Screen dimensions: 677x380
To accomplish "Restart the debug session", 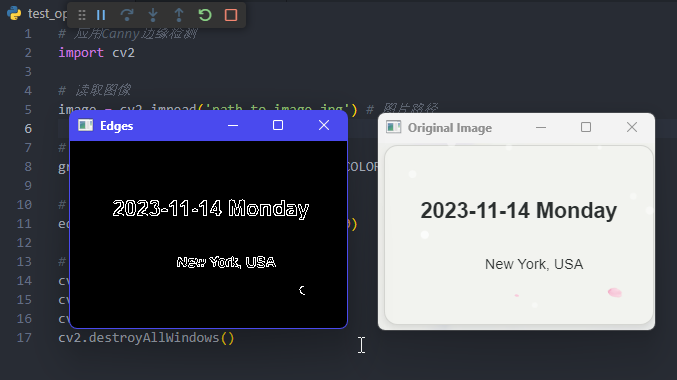I will tap(205, 15).
